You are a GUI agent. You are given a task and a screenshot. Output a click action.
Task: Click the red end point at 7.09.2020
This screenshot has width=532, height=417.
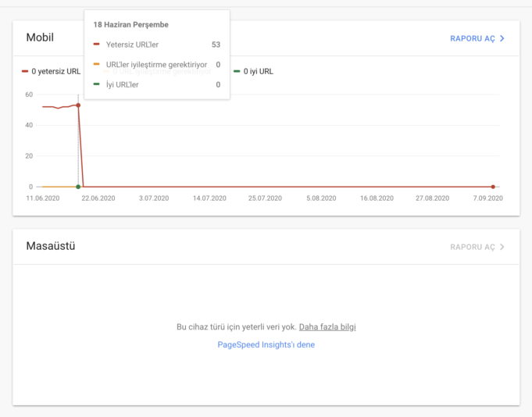click(x=493, y=187)
